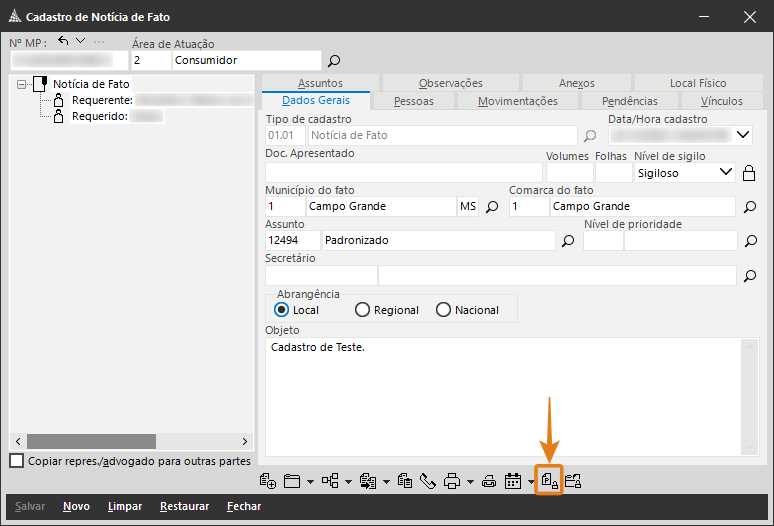Search Comarca do fato with magnifier icon
This screenshot has width=774, height=526.
coord(750,207)
